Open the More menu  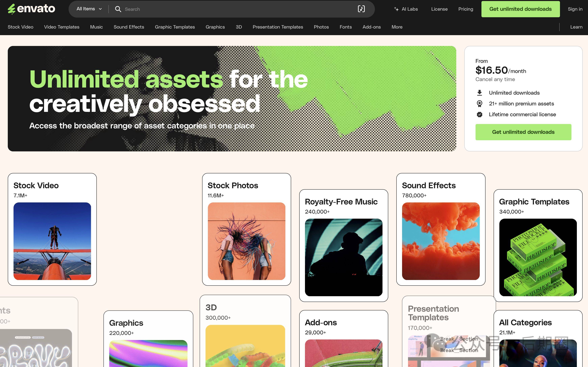(397, 27)
